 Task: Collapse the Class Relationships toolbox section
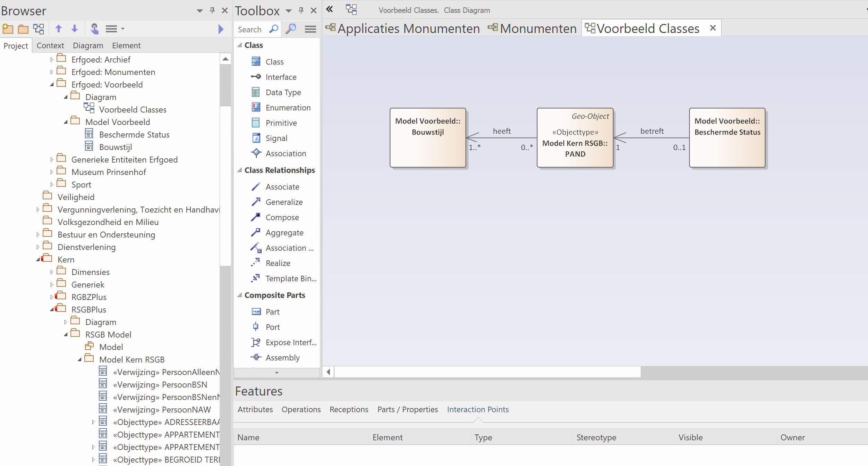pos(239,170)
